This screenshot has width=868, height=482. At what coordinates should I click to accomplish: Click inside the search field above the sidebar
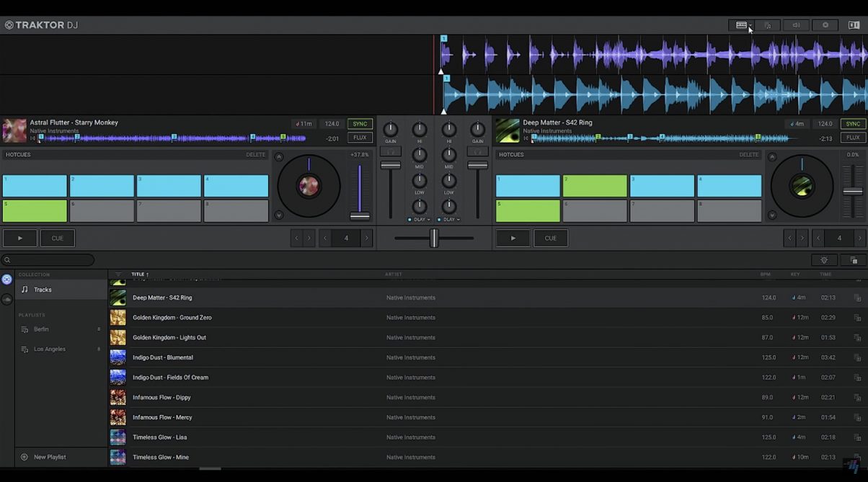tap(50, 259)
